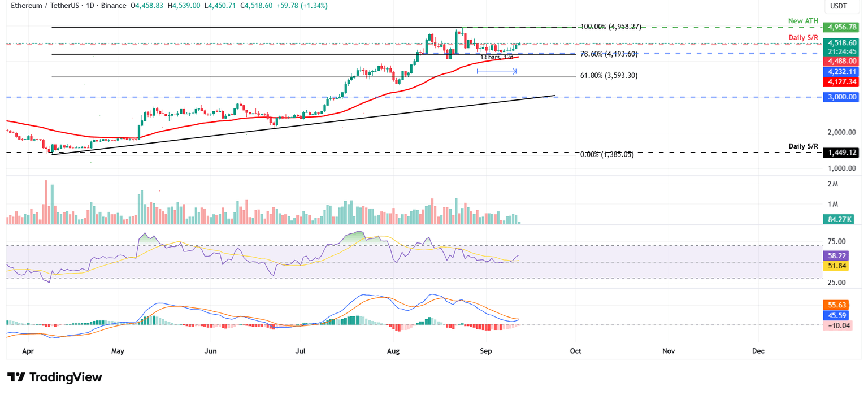868x395 pixels.
Task: Click the purple RSI value 58.22
Action: coord(836,256)
